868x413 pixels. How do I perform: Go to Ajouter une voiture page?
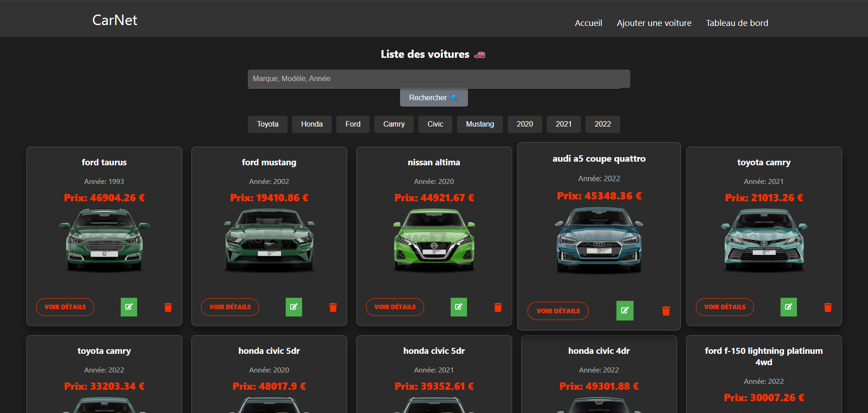coord(654,23)
